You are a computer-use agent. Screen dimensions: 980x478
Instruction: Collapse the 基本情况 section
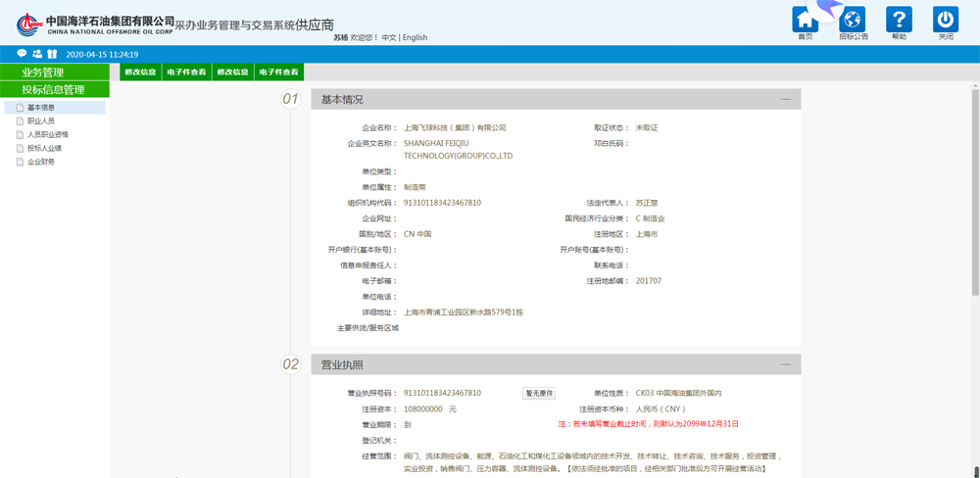[x=785, y=99]
